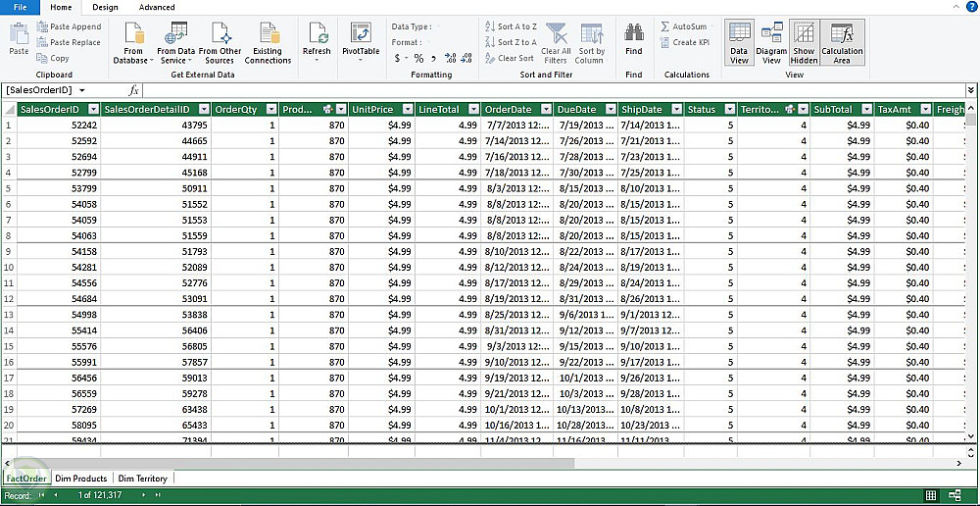Open SalesOrderID column filter dropdown
Viewport: 980px width, 506px height.
[x=93, y=110]
